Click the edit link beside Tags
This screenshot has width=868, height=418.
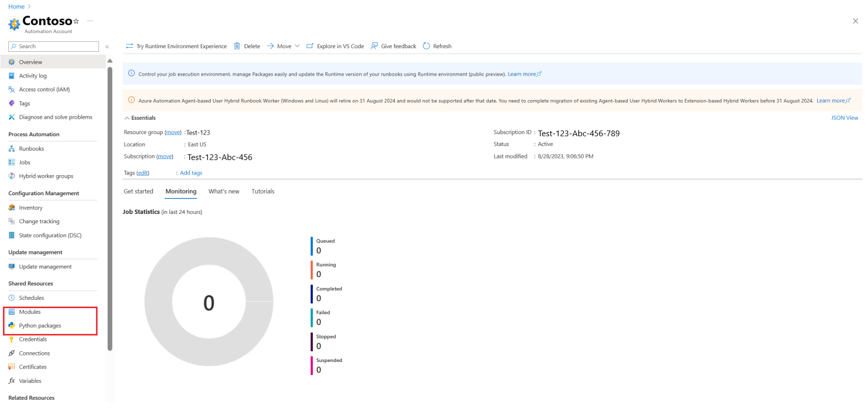(143, 173)
